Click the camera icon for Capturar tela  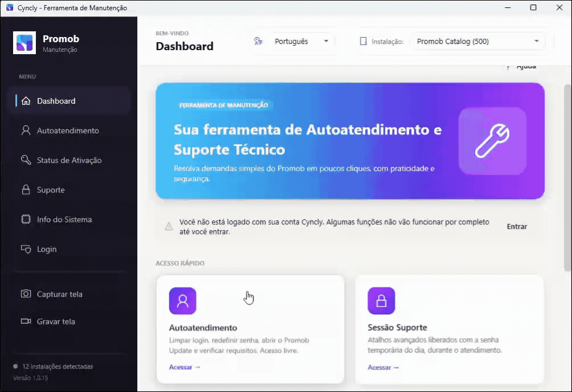pyautogui.click(x=26, y=294)
